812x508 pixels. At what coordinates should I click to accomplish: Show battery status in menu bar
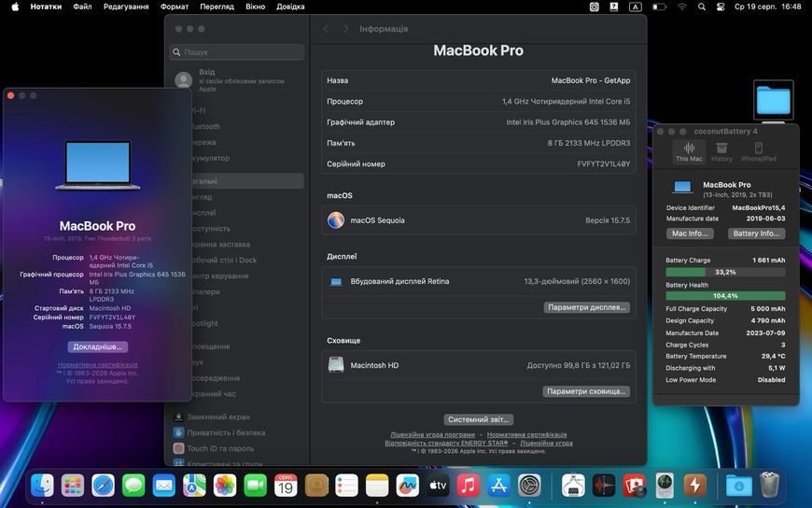(x=659, y=7)
